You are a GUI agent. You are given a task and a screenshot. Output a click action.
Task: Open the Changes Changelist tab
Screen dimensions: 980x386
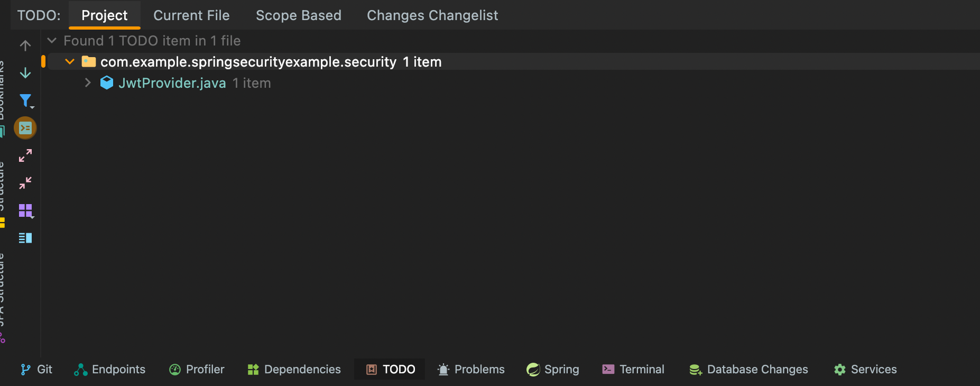432,15
